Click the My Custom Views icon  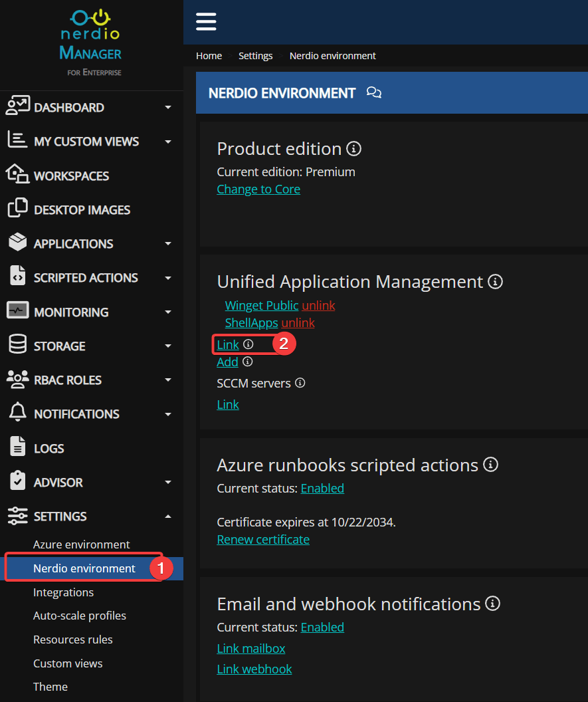point(17,140)
